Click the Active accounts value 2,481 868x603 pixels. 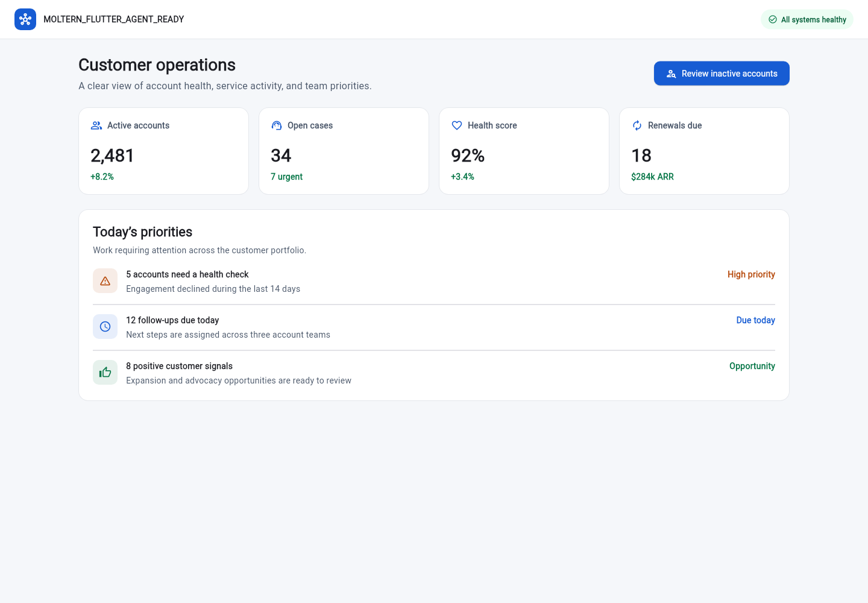point(112,156)
